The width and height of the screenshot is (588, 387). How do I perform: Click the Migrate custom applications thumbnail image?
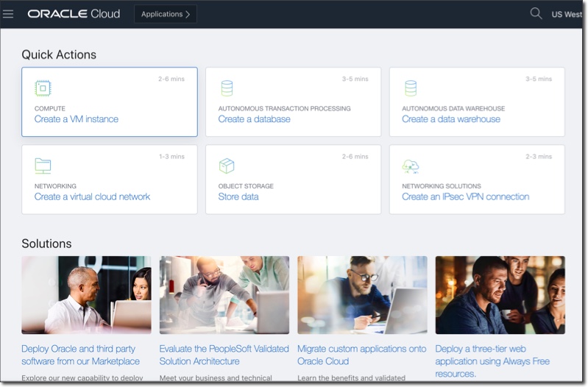pyautogui.click(x=362, y=295)
